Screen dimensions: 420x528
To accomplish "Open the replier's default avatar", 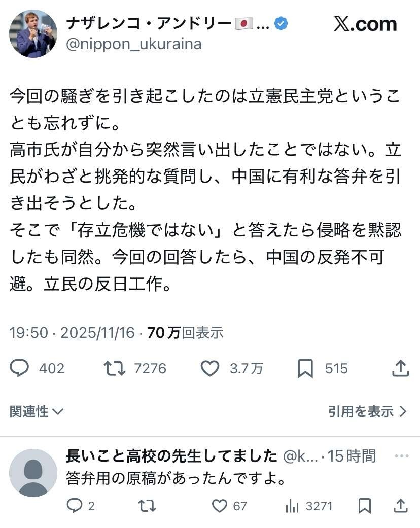I will [33, 473].
